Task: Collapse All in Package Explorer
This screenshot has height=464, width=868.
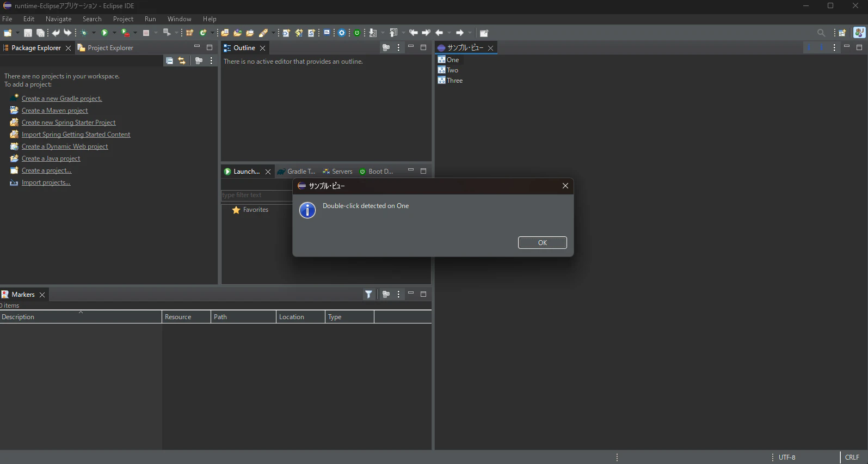Action: [x=170, y=61]
